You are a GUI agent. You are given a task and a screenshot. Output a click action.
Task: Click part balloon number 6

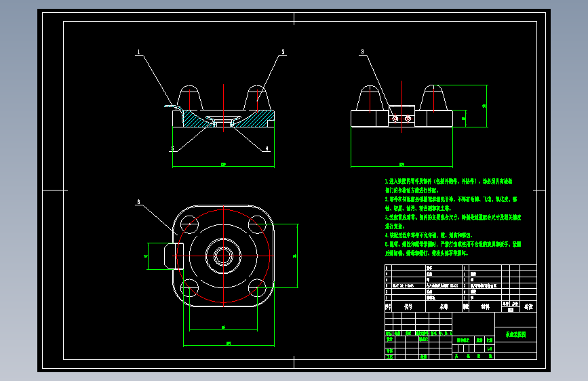[x=139, y=202]
